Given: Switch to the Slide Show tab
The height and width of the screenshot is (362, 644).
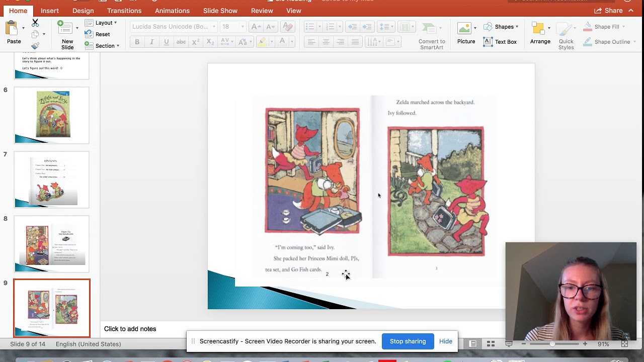Looking at the screenshot, I should coord(220,11).
